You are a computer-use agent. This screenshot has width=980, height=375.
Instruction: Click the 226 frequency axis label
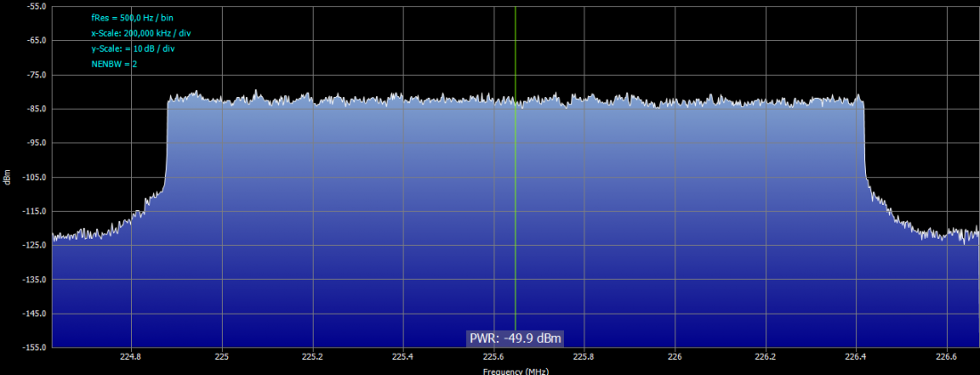click(674, 357)
